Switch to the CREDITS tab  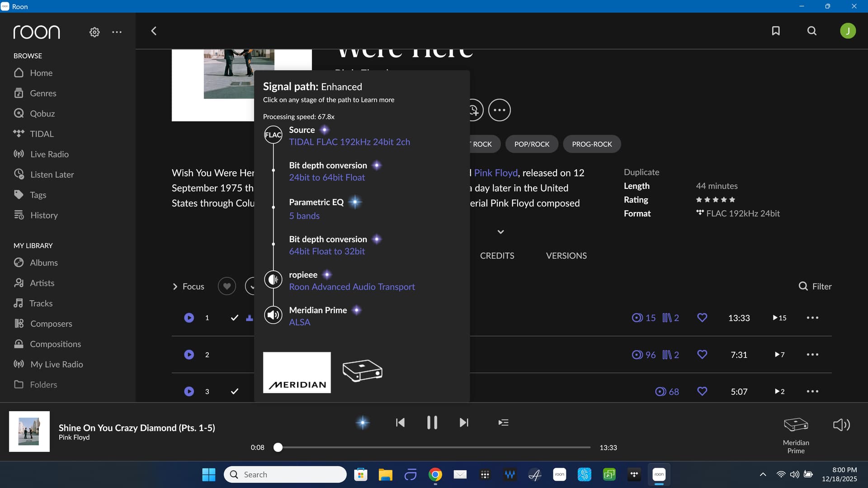497,256
